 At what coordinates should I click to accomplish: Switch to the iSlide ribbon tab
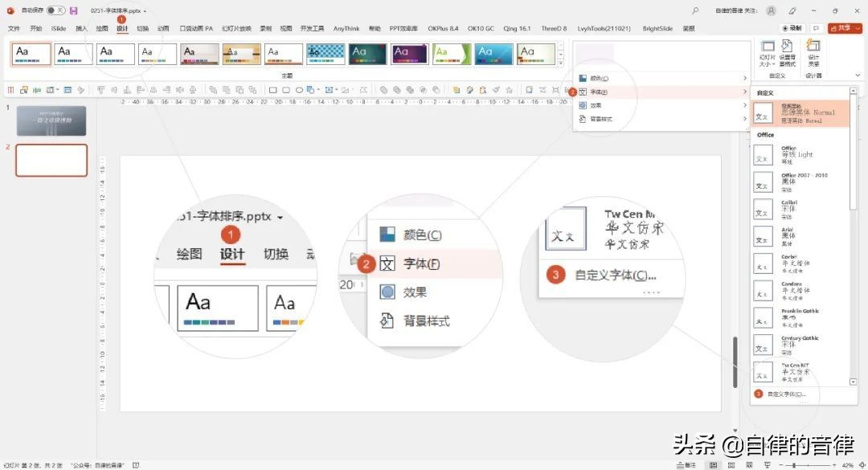pos(58,27)
